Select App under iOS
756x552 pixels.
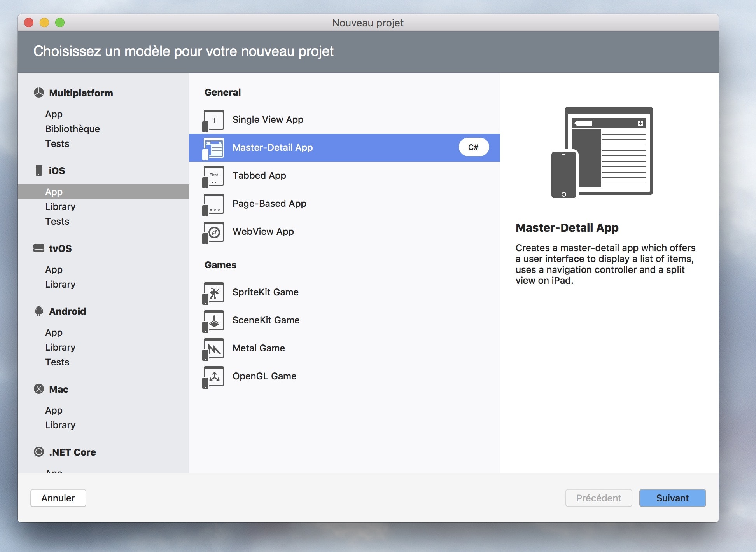tap(103, 192)
